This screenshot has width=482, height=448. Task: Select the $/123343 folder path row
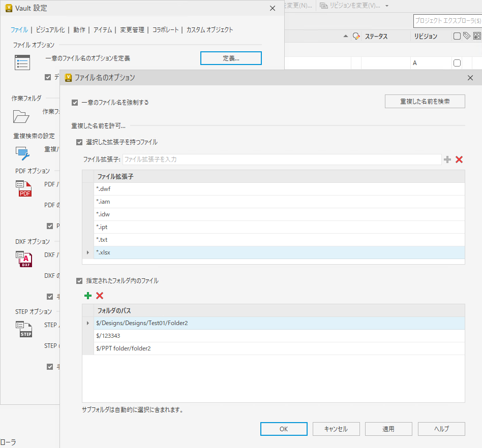click(x=279, y=336)
